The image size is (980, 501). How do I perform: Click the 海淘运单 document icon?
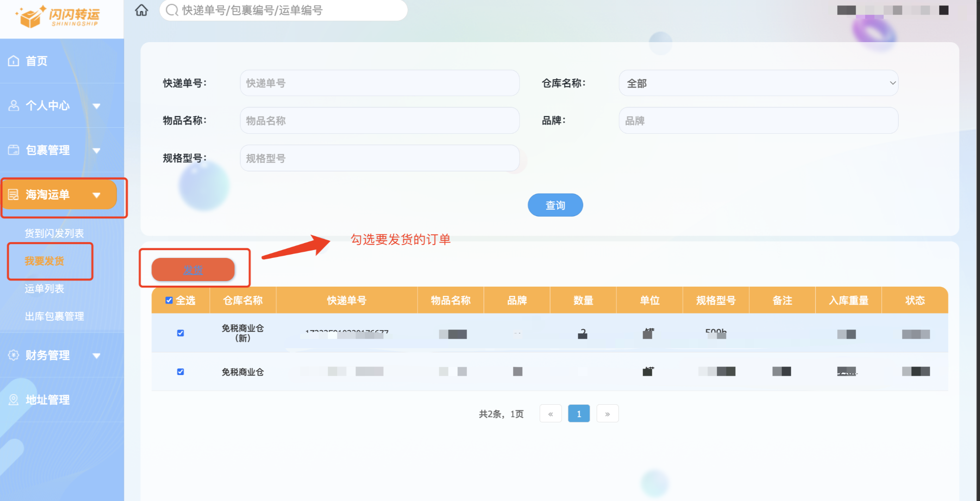tap(14, 194)
